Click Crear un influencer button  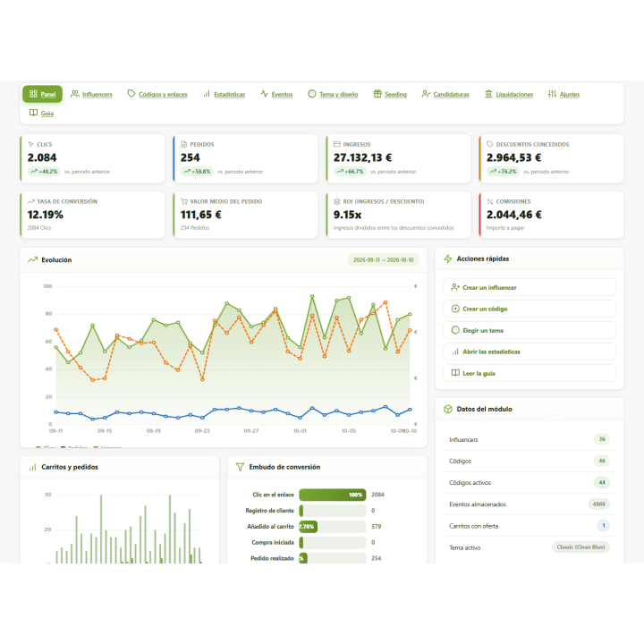coord(529,287)
